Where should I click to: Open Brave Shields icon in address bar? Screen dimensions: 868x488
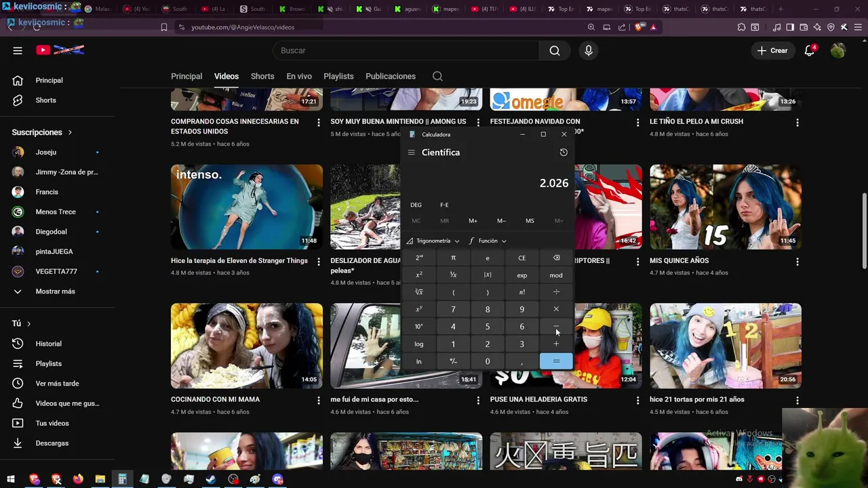(x=639, y=27)
